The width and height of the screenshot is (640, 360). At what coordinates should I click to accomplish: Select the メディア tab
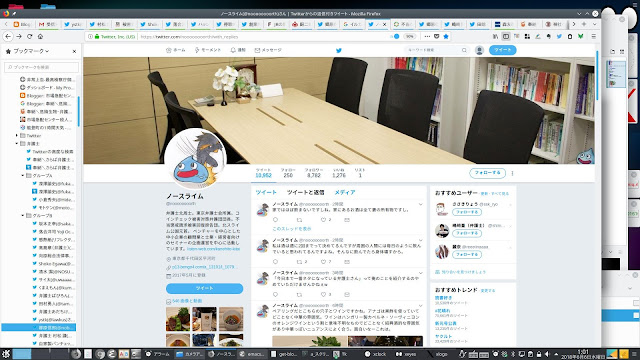tap(345, 192)
